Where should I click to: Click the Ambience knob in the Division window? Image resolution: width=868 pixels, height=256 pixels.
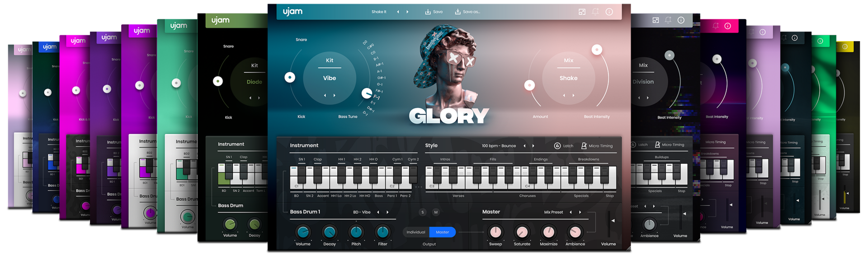649,224
